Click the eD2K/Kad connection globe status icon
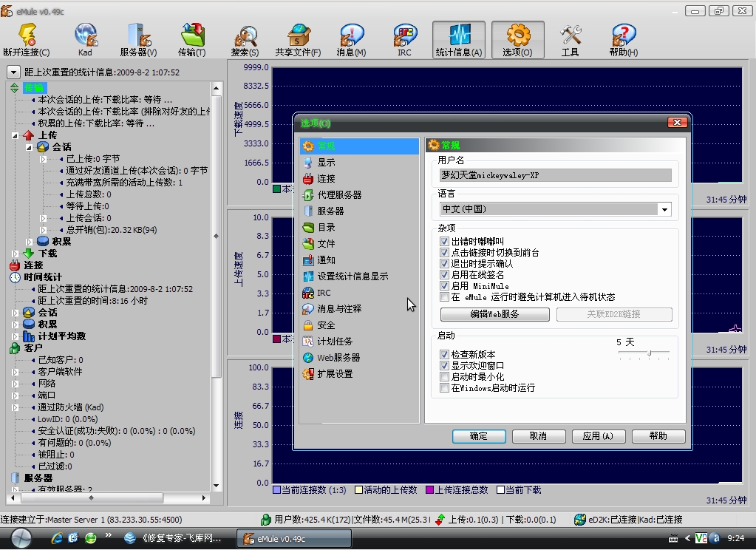This screenshot has height=550, width=756. click(580, 520)
